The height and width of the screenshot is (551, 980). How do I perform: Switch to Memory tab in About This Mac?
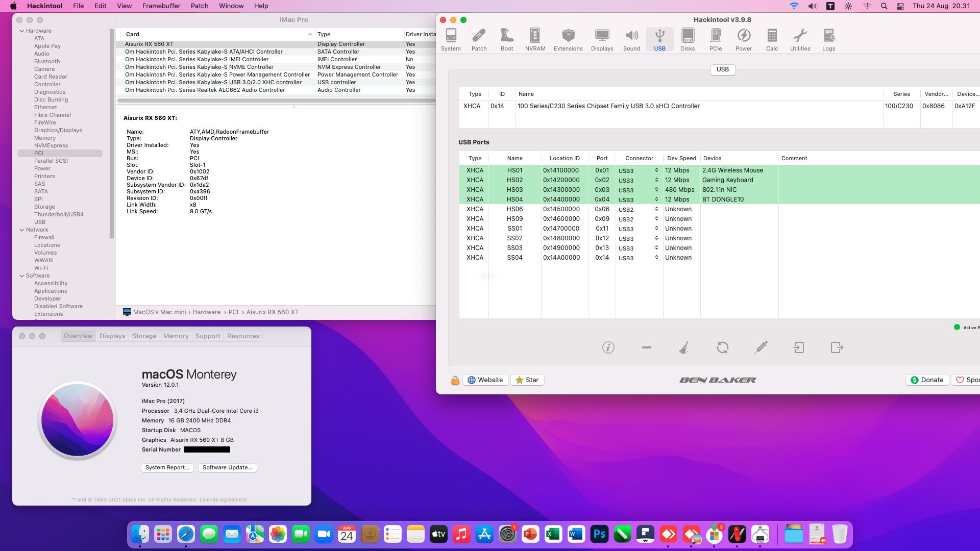point(176,336)
